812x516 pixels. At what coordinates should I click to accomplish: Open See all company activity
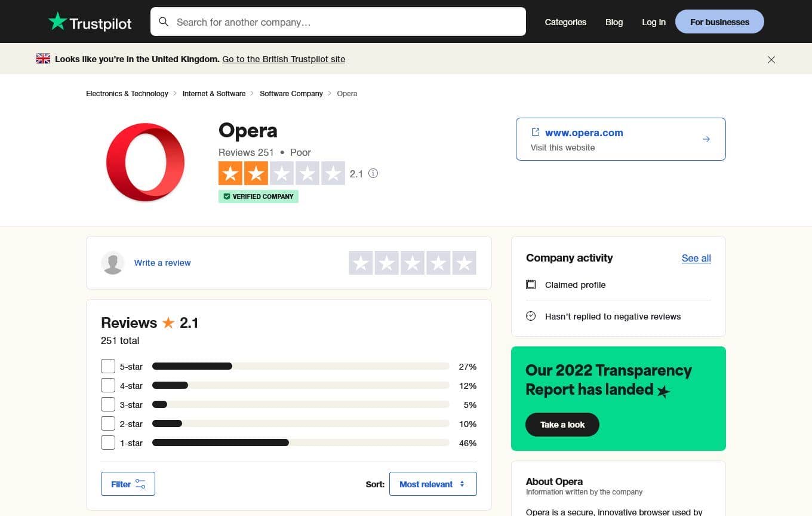[x=696, y=258]
